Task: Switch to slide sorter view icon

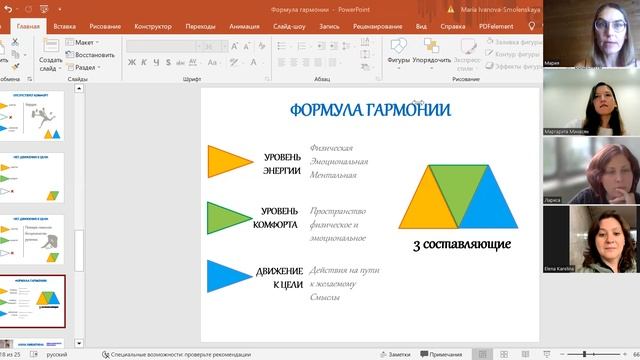Action: click(504, 354)
